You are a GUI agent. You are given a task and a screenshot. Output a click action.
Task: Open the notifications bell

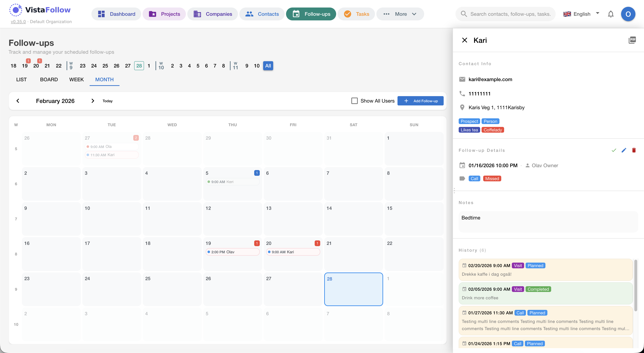tap(611, 14)
